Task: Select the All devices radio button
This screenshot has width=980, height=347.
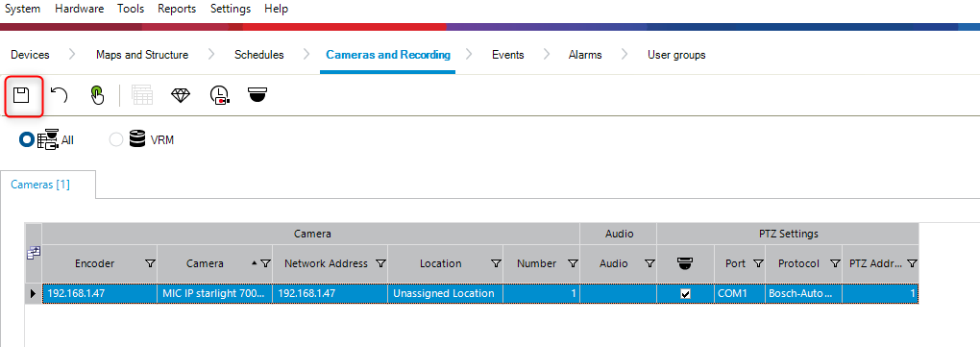Action: [x=27, y=139]
